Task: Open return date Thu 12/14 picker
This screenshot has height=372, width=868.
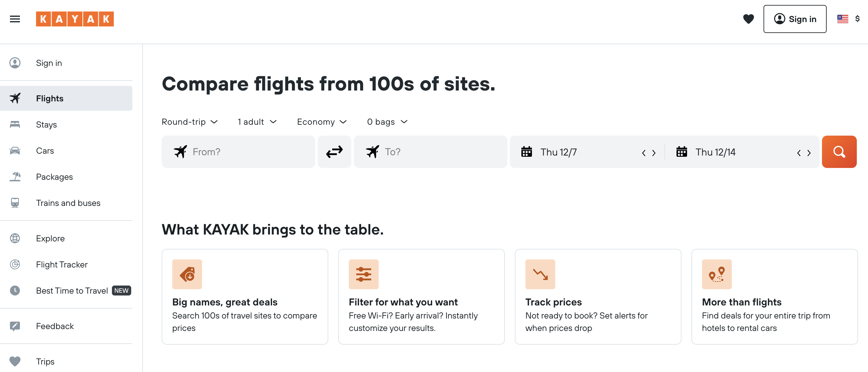Action: pos(715,152)
